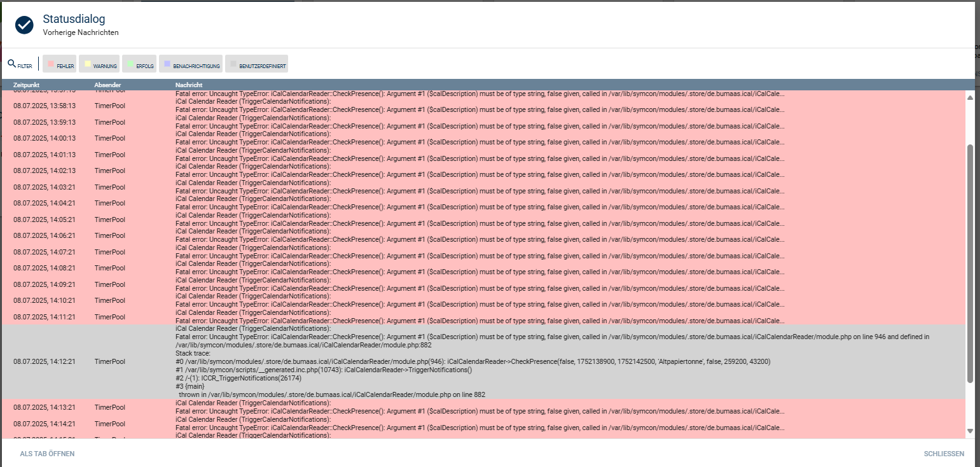Image resolution: width=980 pixels, height=467 pixels.
Task: Click the 13:58:13 error log row
Action: pos(445,106)
